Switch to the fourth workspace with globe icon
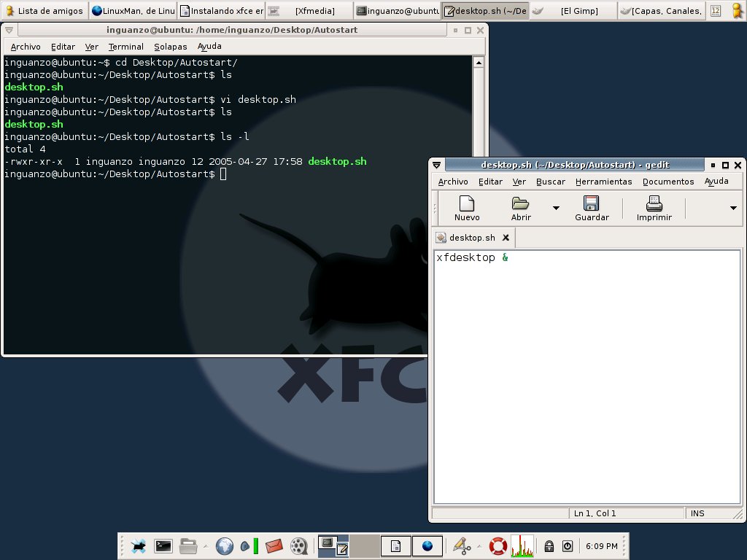Viewport: 747px width, 560px height. [x=427, y=545]
